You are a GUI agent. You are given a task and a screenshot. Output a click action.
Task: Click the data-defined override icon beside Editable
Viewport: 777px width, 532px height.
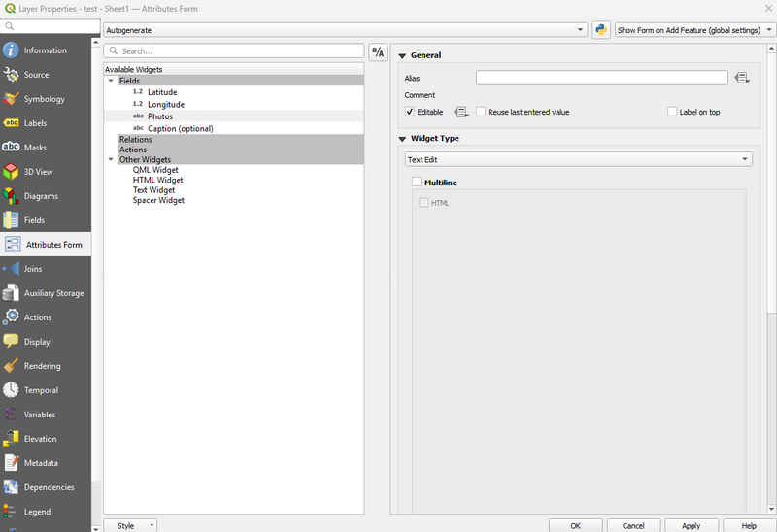pyautogui.click(x=461, y=112)
